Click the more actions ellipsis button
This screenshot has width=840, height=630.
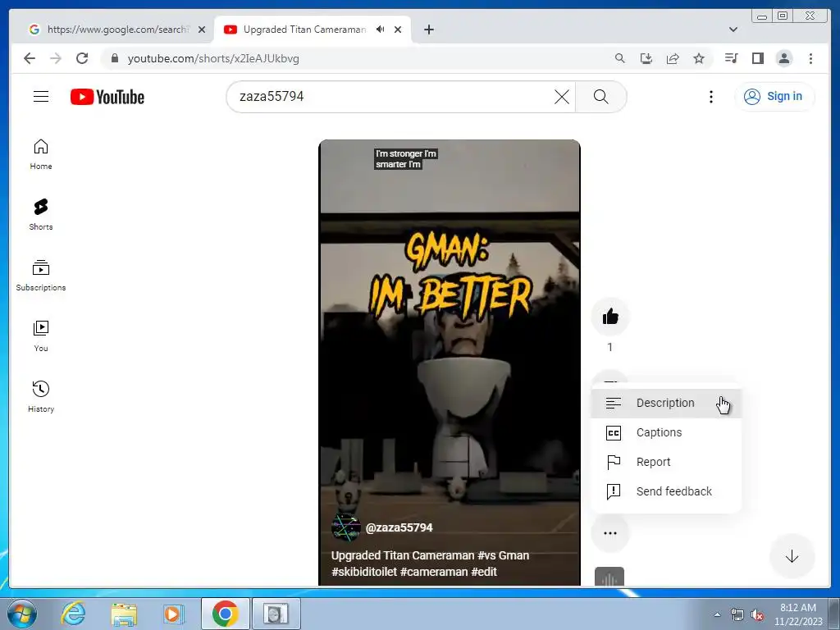(x=610, y=533)
